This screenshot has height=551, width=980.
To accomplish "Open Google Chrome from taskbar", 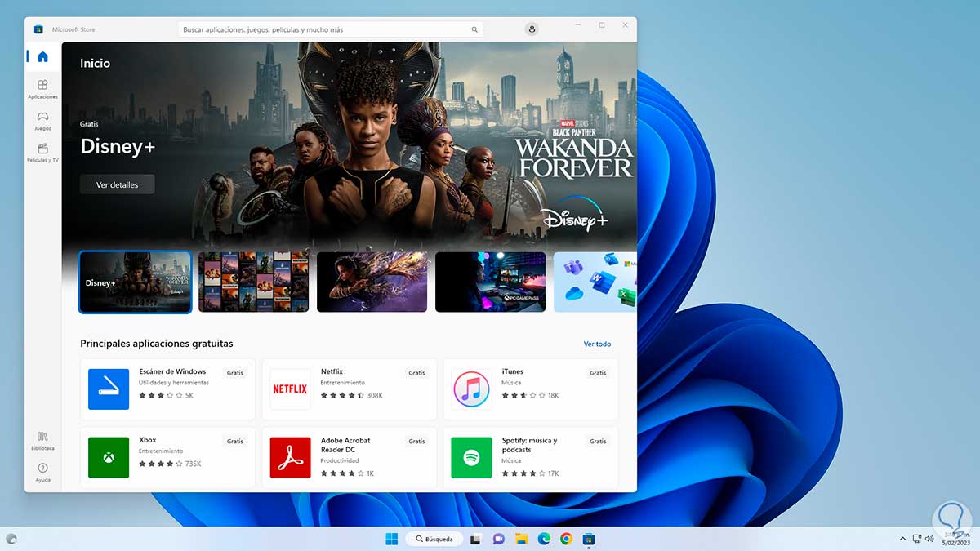I will [x=566, y=539].
